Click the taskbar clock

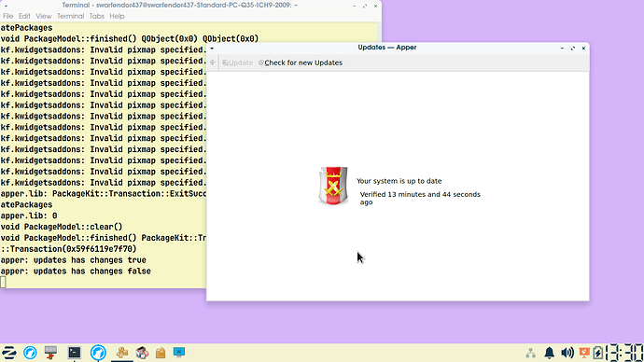tap(624, 353)
